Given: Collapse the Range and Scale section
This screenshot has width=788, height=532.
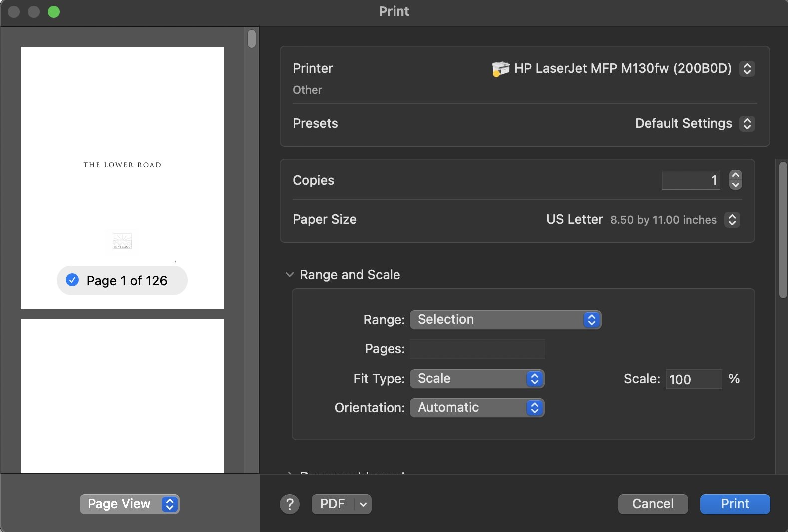Looking at the screenshot, I should pyautogui.click(x=290, y=275).
